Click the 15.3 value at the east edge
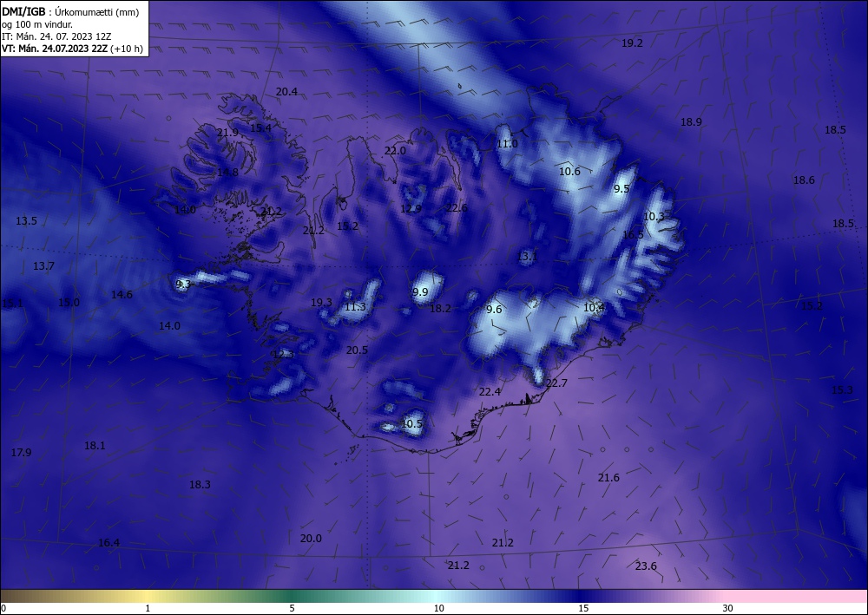 842,391
